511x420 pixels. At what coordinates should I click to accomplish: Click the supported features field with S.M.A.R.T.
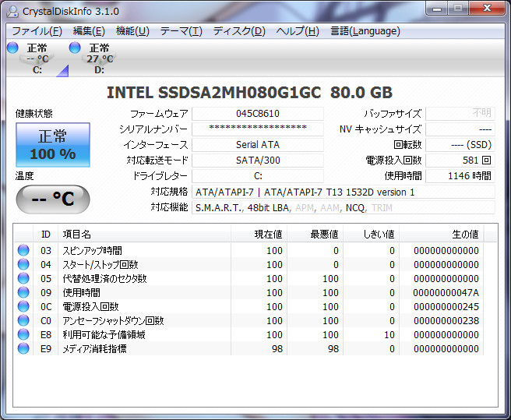tap(344, 208)
